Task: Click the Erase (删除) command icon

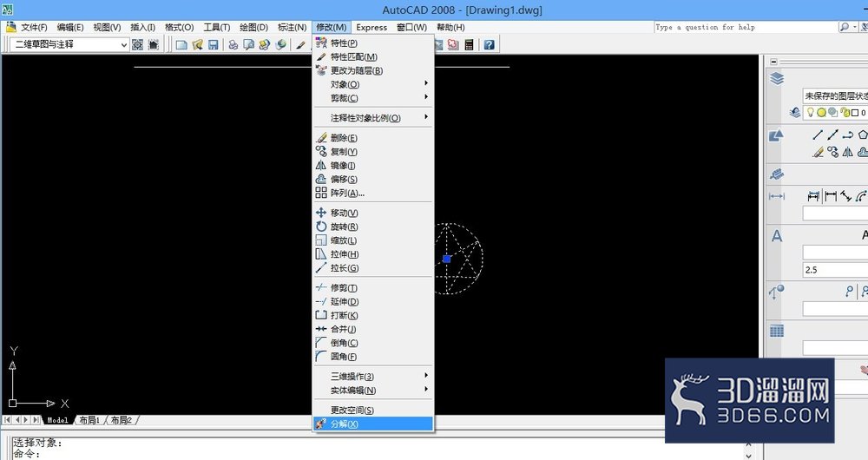Action: 321,138
